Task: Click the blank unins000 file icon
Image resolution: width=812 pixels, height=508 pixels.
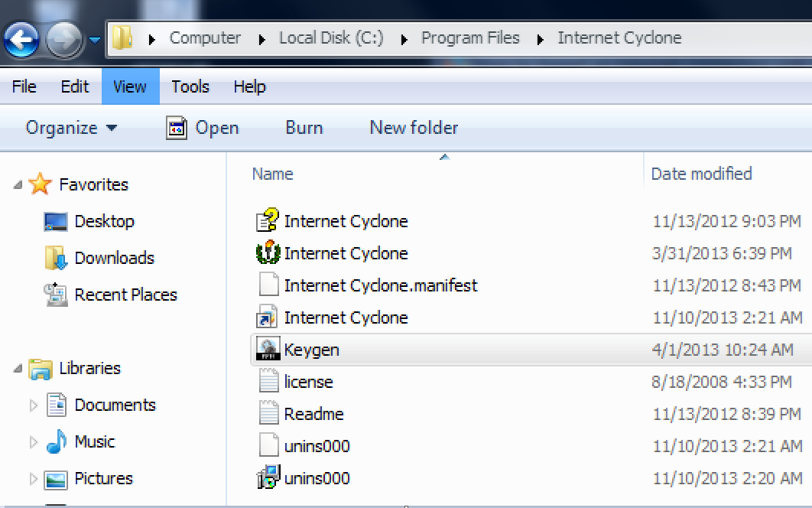Action: click(268, 445)
